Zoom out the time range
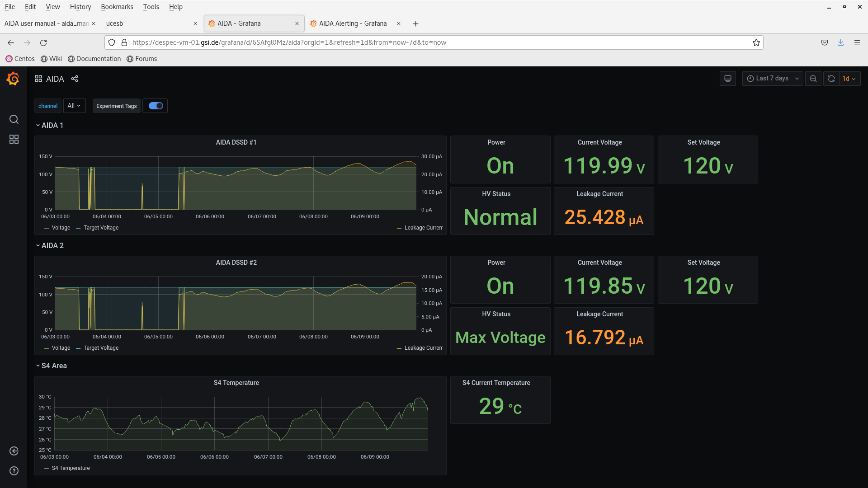The image size is (868, 488). [x=813, y=79]
